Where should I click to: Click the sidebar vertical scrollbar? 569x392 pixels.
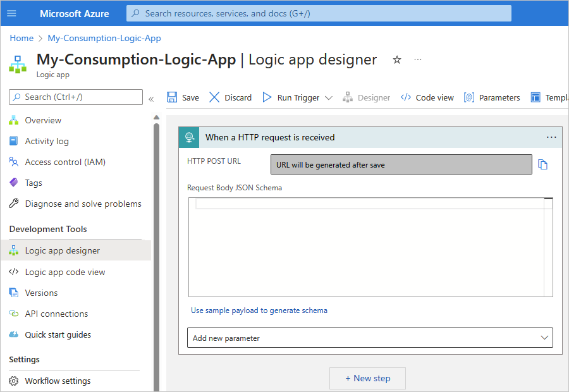coord(156,253)
